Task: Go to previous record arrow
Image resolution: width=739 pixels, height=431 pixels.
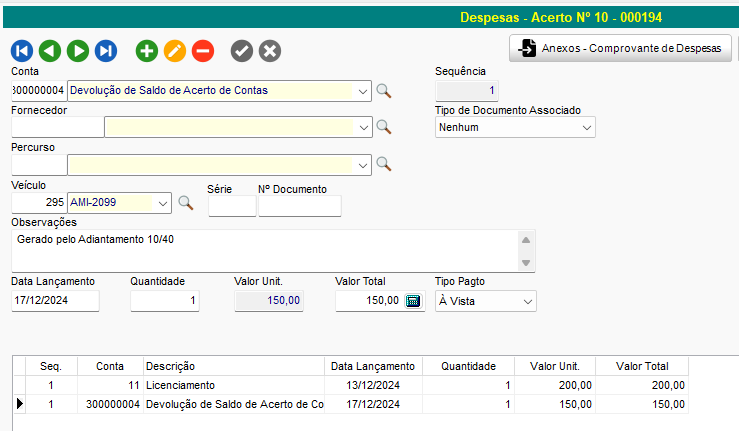Action: click(49, 50)
